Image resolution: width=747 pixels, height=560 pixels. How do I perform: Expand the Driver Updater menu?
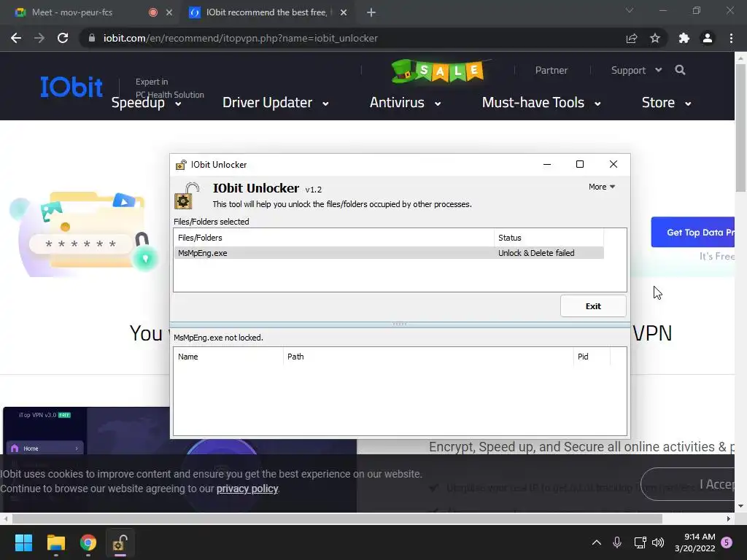pos(275,103)
